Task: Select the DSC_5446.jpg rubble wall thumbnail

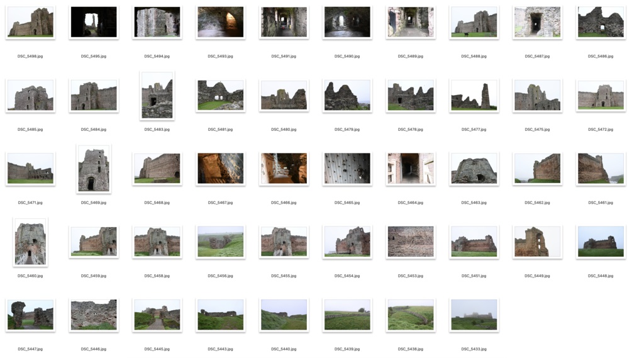Action: tap(94, 315)
